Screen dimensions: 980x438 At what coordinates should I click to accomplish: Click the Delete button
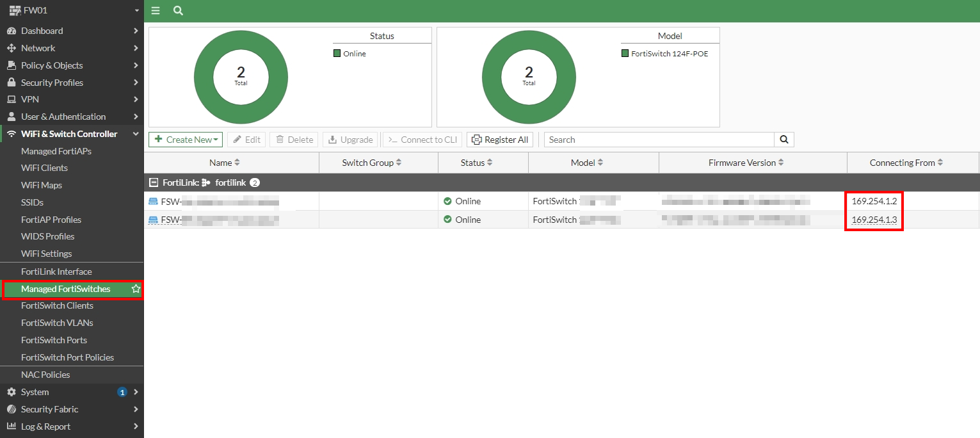click(x=294, y=140)
